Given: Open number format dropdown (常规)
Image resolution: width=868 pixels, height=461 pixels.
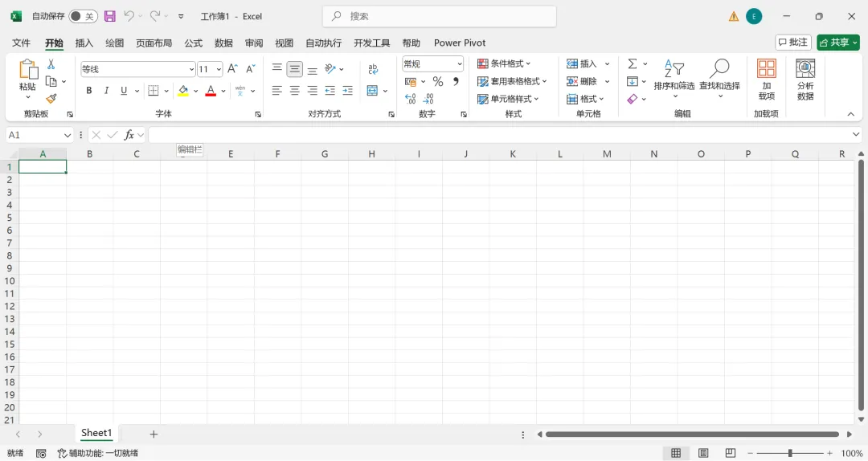Looking at the screenshot, I should [460, 64].
